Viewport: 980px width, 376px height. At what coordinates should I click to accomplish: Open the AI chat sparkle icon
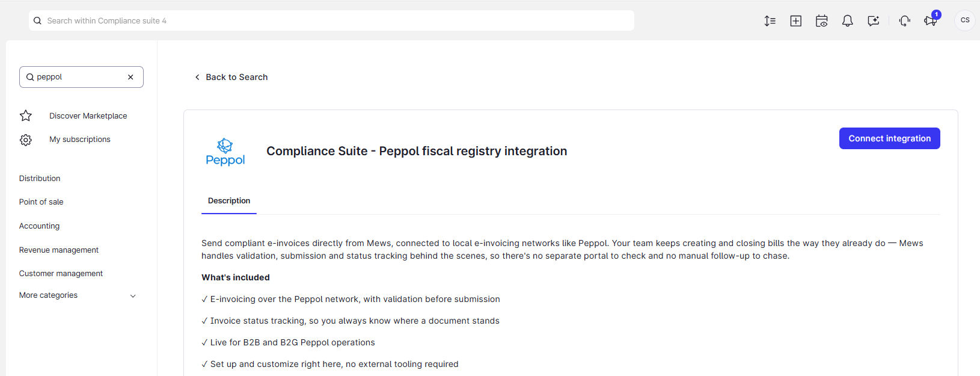tap(874, 21)
